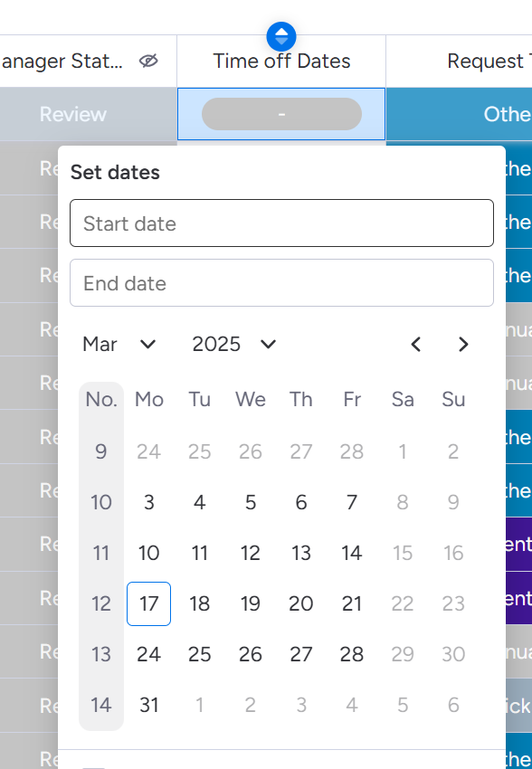Screen dimensions: 532x769
Task: Click week number 9 in the calendar
Action: coord(100,451)
